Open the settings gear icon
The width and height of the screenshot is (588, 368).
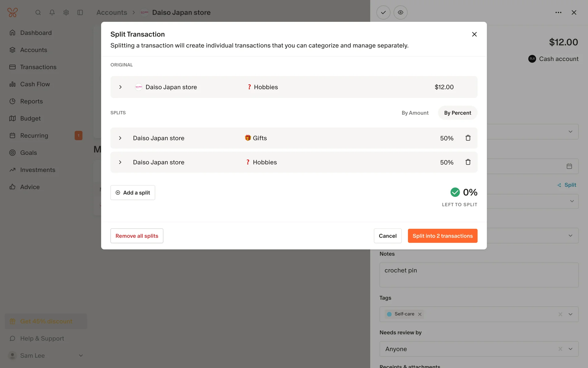[x=66, y=13]
